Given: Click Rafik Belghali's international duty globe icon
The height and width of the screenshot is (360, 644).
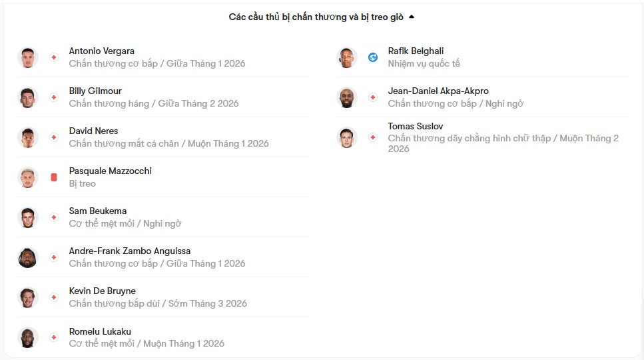Looking at the screenshot, I should (x=373, y=57).
